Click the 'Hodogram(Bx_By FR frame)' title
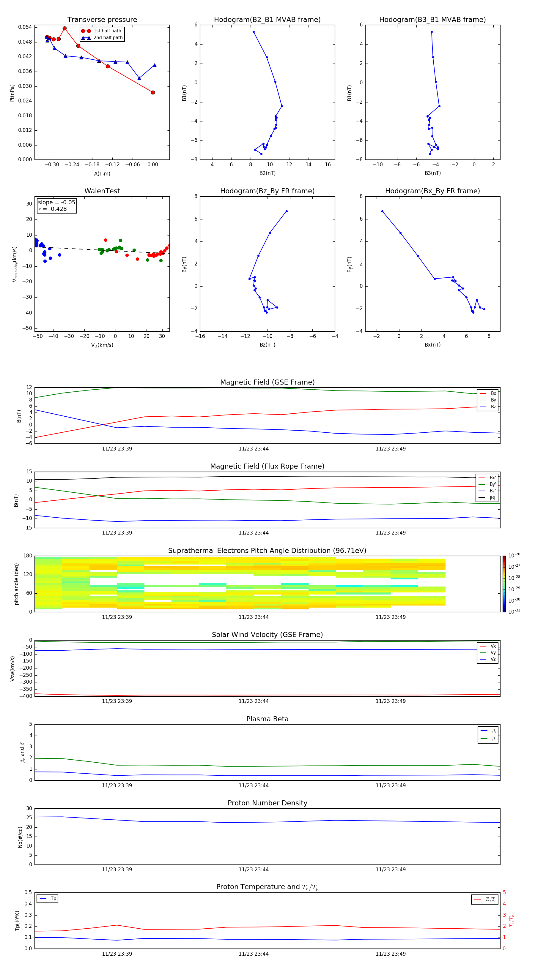This screenshot has width=535, height=980. click(x=432, y=191)
